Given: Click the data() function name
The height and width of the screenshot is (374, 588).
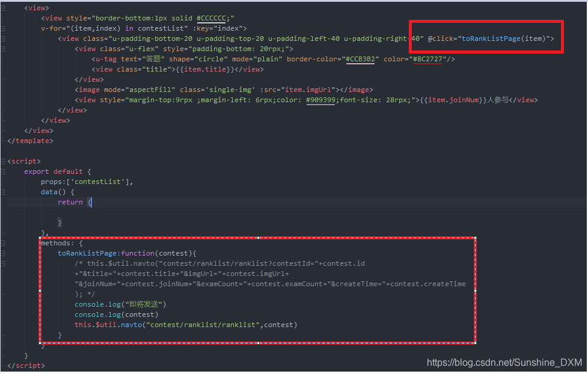Looking at the screenshot, I should [x=49, y=192].
